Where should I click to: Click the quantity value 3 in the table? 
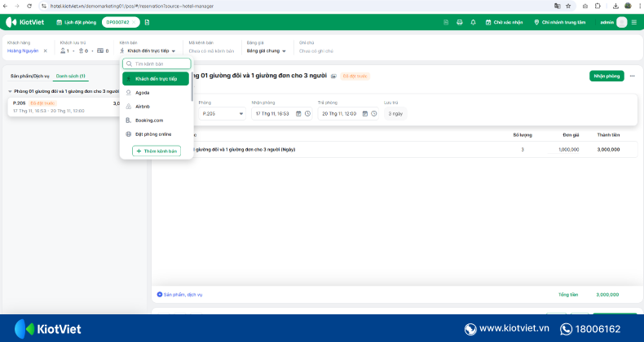[x=523, y=150]
